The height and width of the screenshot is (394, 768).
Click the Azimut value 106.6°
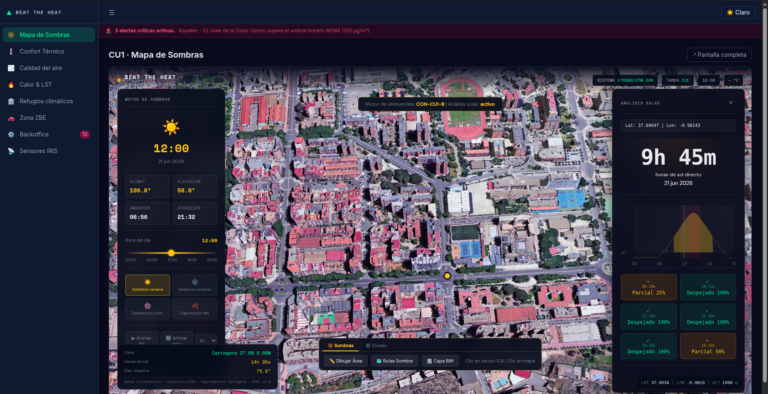tap(140, 191)
